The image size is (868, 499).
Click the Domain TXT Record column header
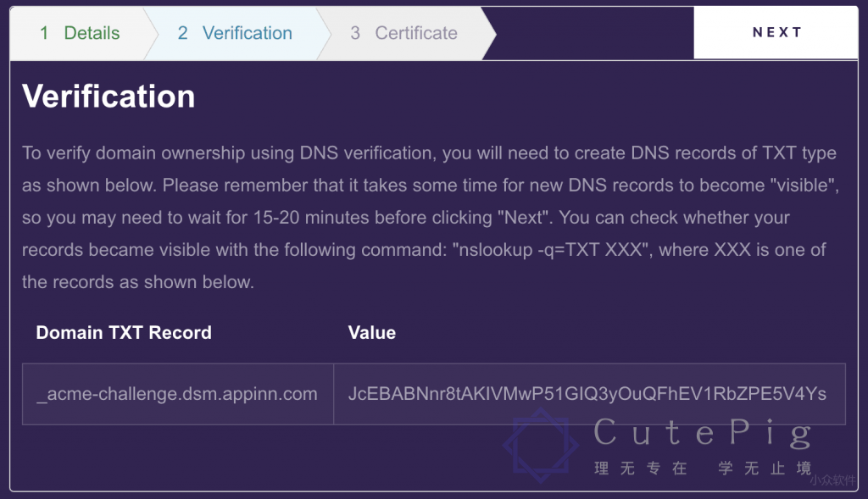[124, 333]
